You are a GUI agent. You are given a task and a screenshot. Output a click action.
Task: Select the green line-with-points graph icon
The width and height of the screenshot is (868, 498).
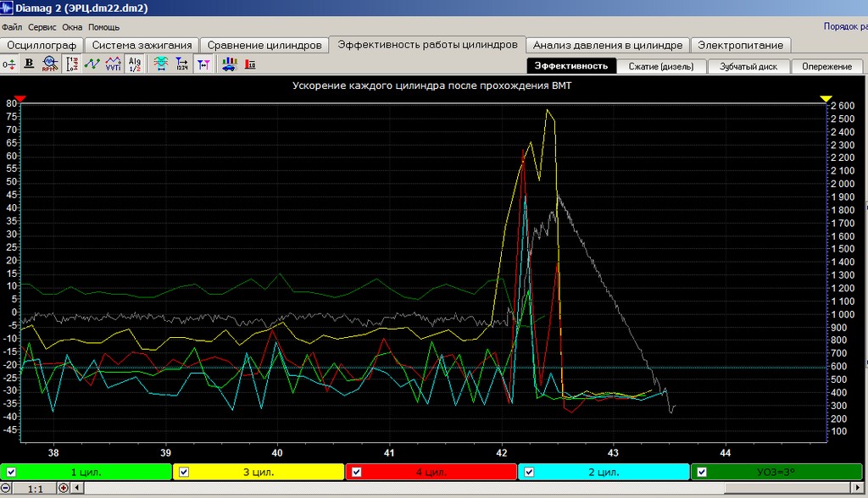click(92, 64)
